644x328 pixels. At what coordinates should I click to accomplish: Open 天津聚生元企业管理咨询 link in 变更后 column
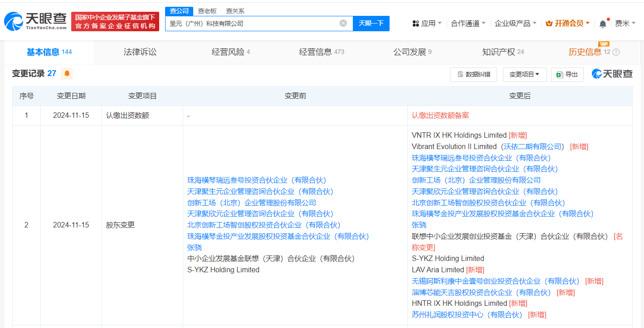485,169
